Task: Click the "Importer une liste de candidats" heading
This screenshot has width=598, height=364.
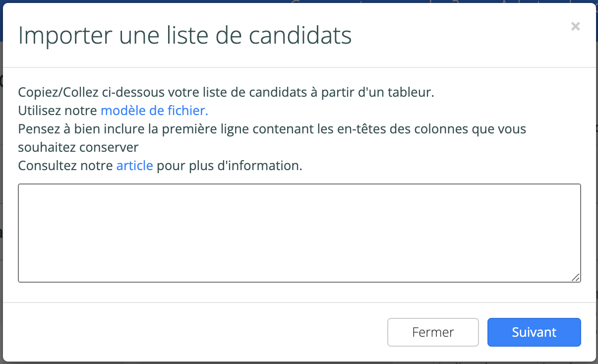Action: click(x=184, y=36)
